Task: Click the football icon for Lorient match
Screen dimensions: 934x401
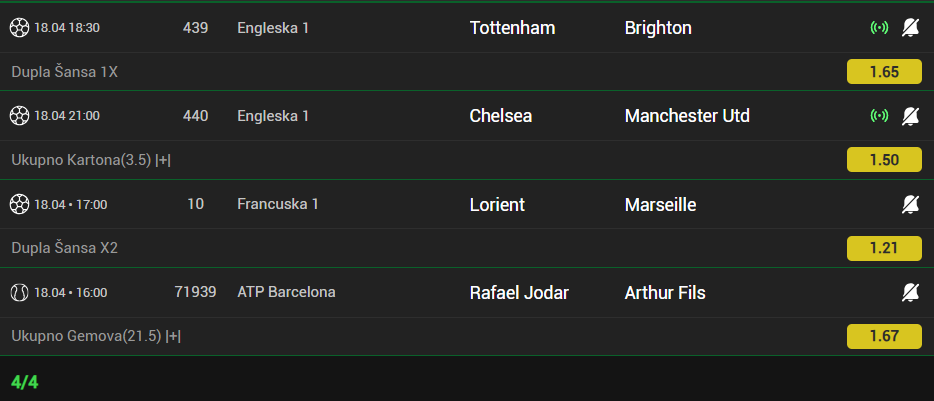Action: (x=20, y=205)
